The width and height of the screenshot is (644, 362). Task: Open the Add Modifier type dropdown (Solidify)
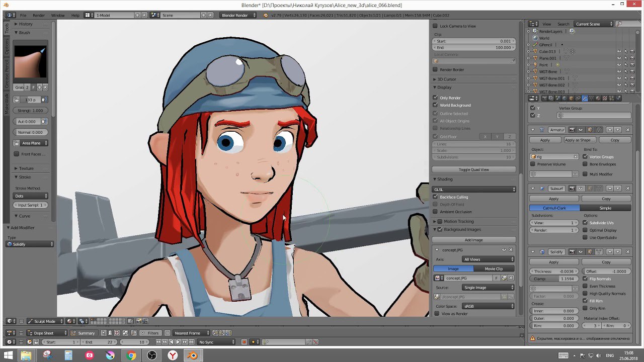click(30, 244)
